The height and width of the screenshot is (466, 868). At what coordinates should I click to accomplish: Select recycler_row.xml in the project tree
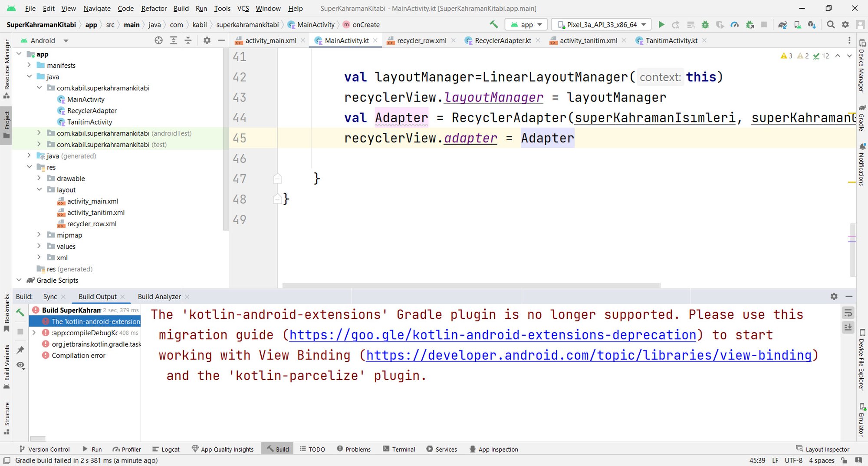tap(92, 224)
